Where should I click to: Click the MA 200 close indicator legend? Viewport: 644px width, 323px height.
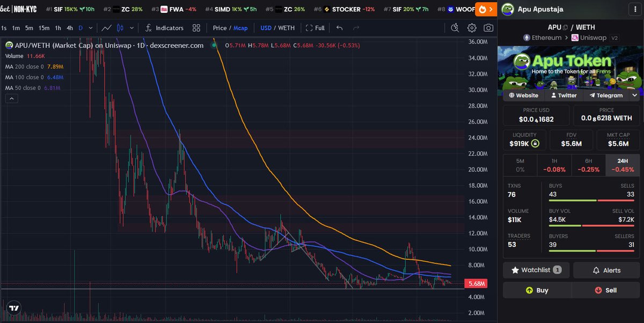click(34, 67)
